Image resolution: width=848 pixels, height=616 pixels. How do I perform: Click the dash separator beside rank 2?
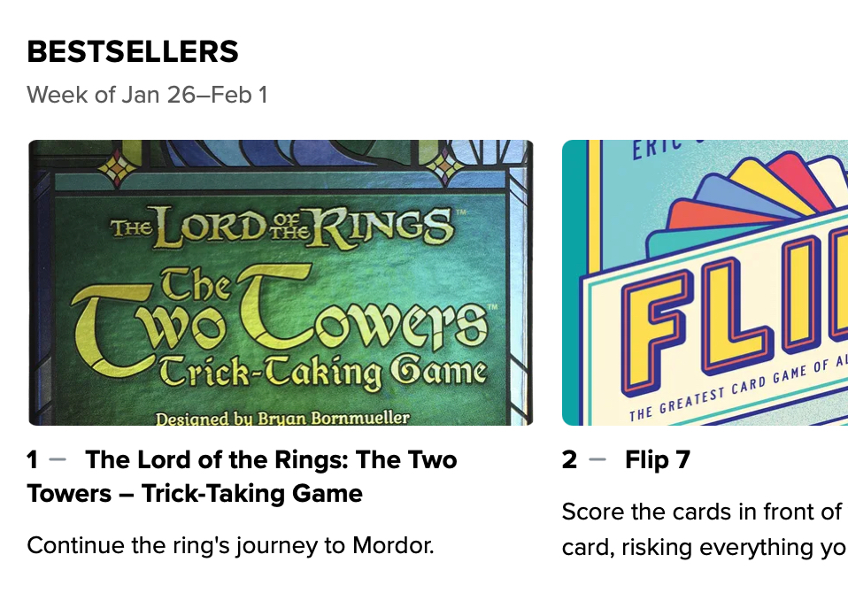(597, 460)
